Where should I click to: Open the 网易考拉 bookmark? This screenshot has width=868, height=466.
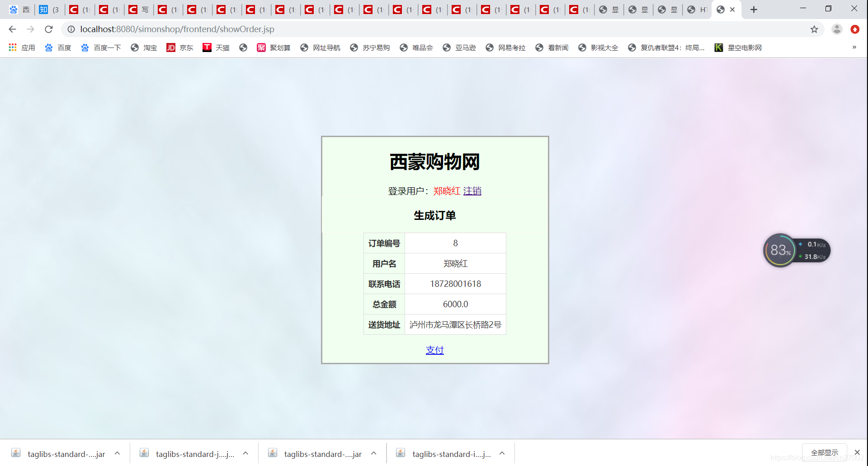505,48
